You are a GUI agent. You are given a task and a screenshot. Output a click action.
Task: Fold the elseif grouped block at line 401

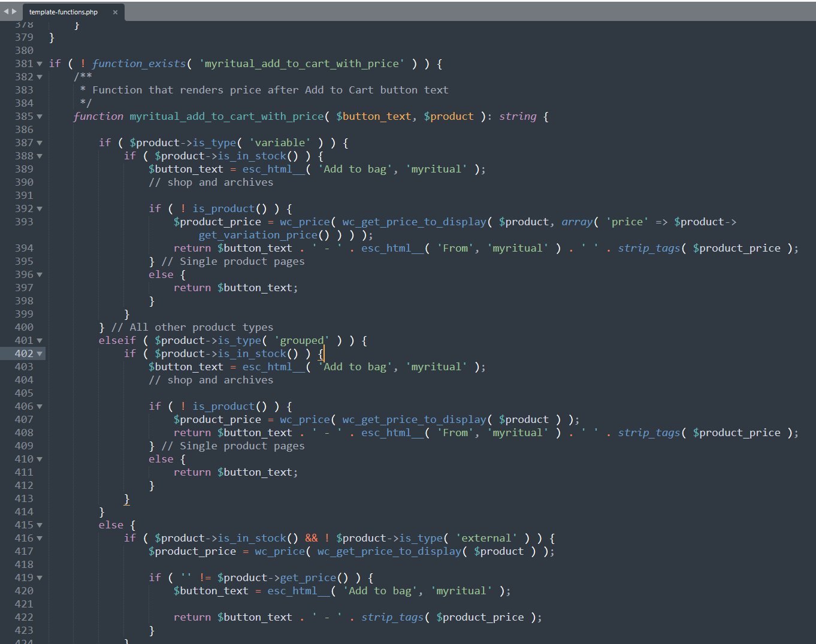40,340
